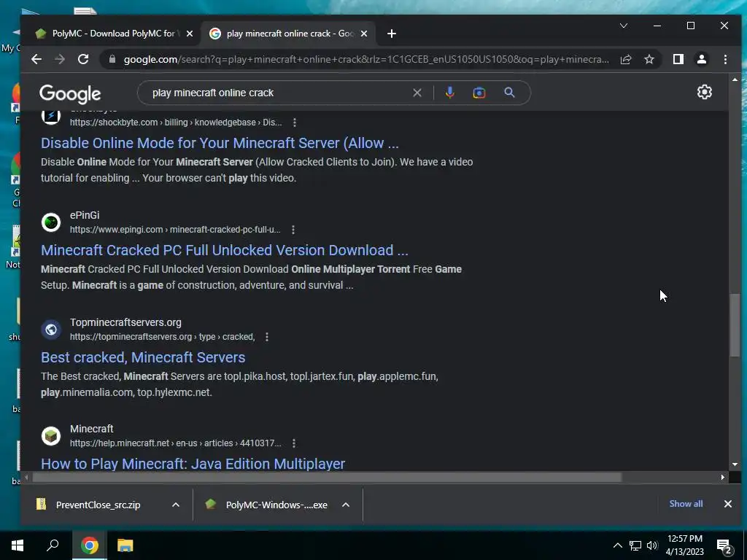Open more options for shockbyte result
Image resolution: width=747 pixels, height=560 pixels.
pos(295,122)
